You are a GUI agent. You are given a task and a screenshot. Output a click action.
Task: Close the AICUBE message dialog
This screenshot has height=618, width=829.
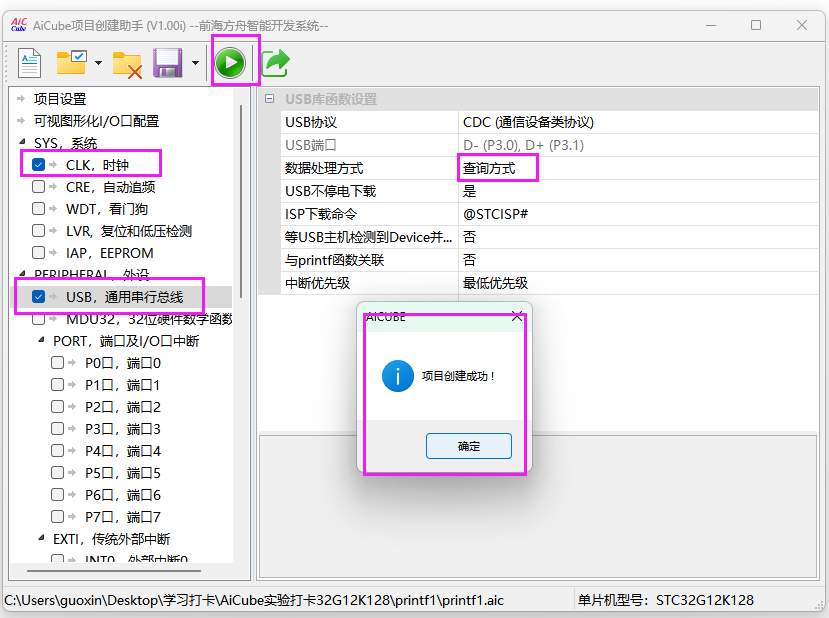517,317
